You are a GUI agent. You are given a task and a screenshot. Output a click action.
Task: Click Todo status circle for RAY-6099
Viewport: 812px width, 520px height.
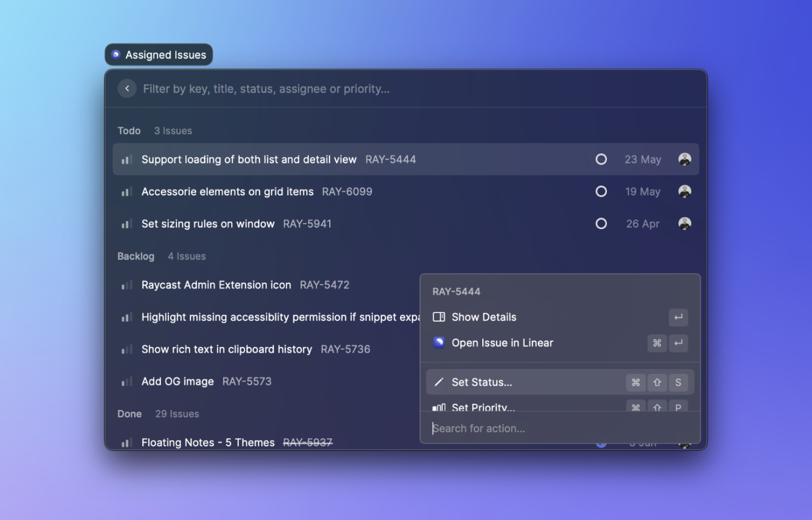click(601, 191)
